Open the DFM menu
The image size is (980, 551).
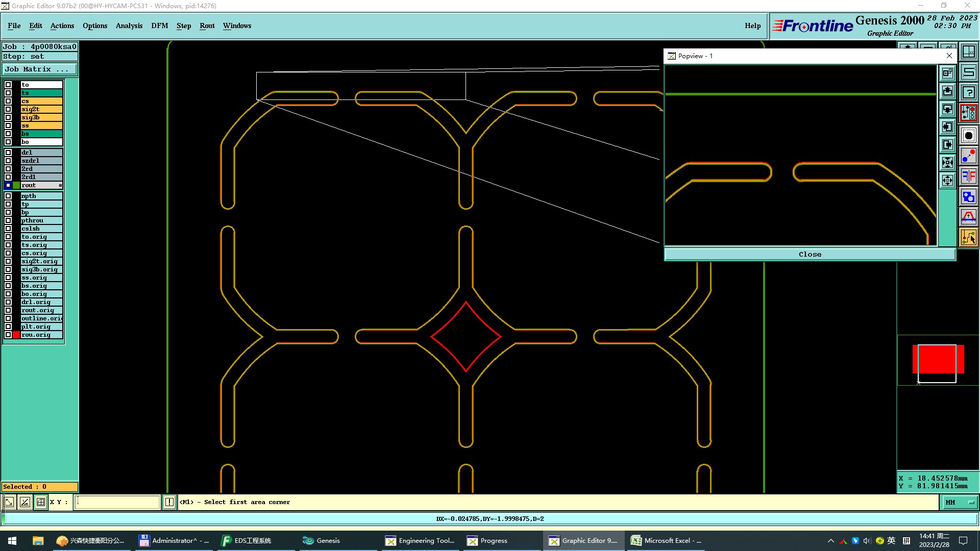159,26
